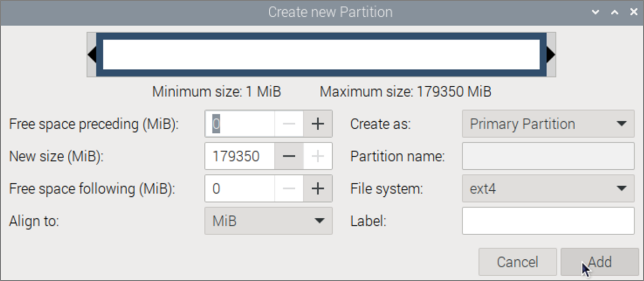Click the left arrow handle of partition bar
The height and width of the screenshot is (281, 644).
(92, 55)
